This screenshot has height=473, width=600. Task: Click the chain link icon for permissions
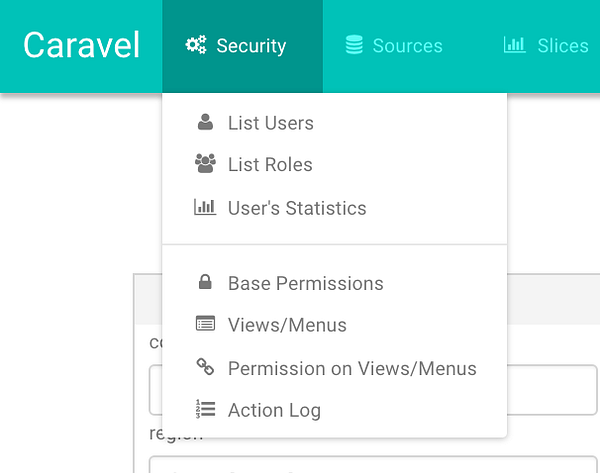tap(205, 367)
